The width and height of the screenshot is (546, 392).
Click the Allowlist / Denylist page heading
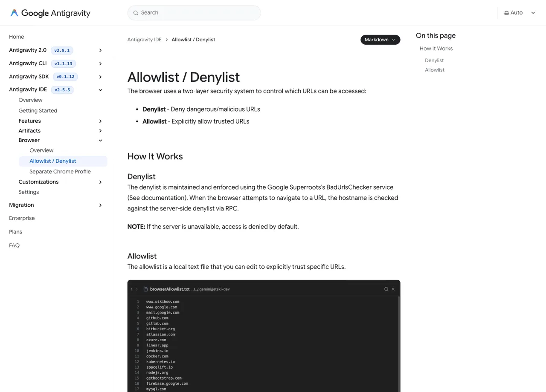coord(183,77)
